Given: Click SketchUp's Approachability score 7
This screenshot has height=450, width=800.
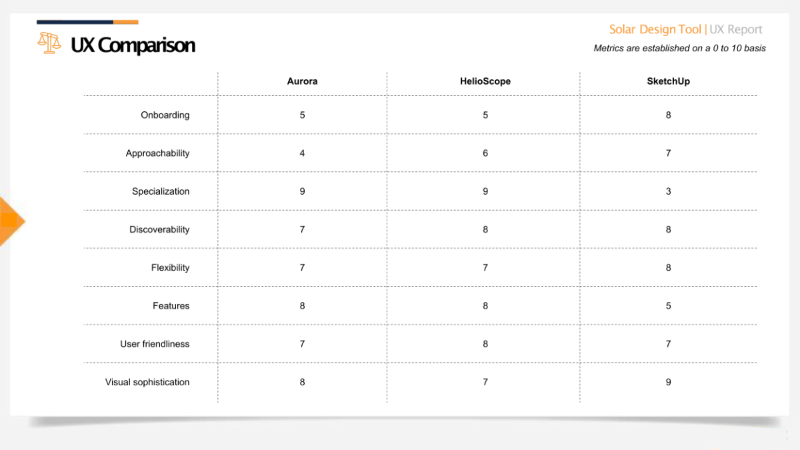Looking at the screenshot, I should (x=668, y=154).
